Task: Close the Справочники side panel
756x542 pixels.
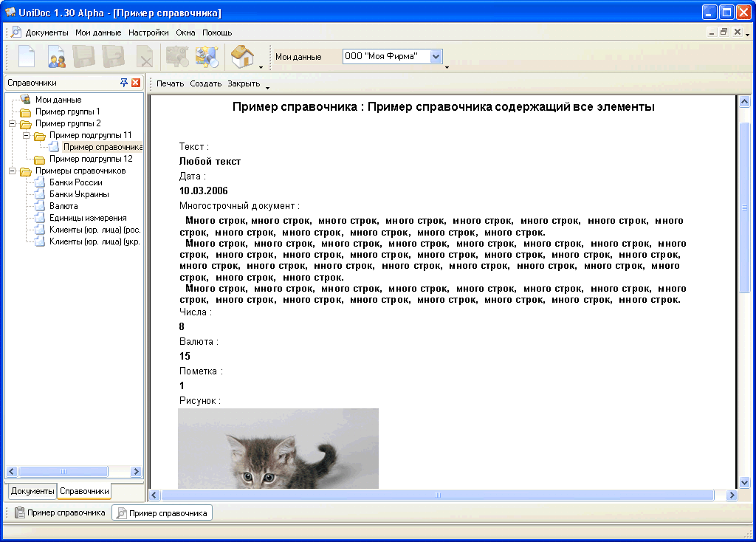Action: click(x=136, y=83)
